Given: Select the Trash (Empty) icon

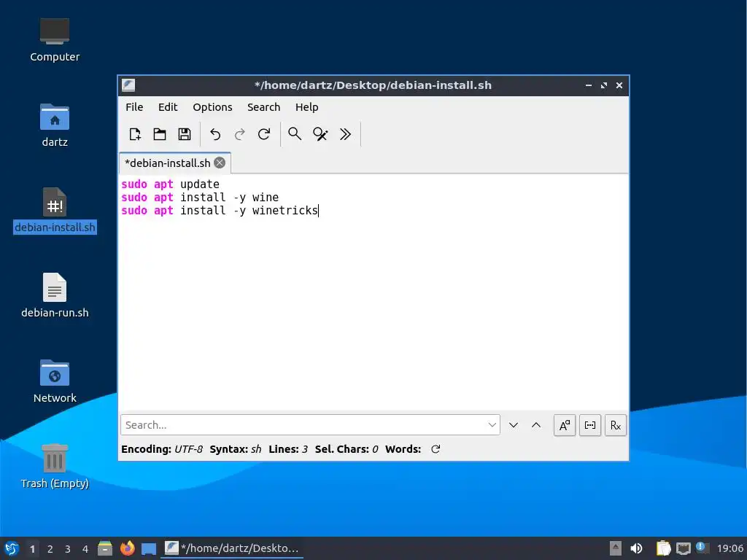Looking at the screenshot, I should [55, 466].
